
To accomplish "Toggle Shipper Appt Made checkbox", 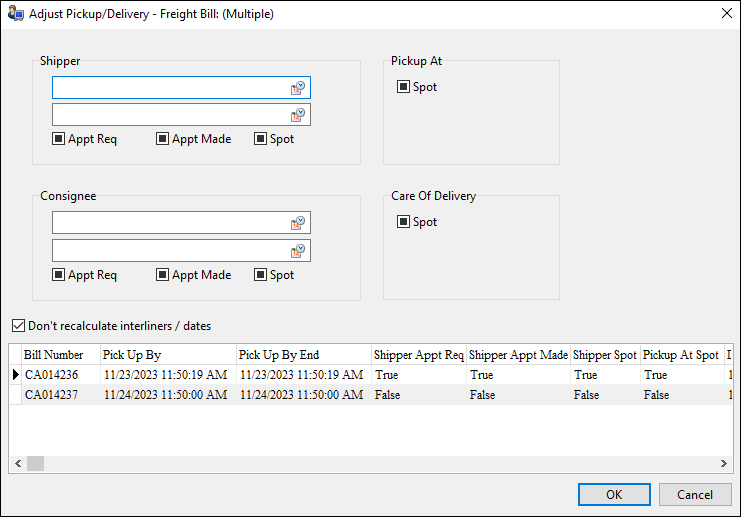I will [x=163, y=139].
